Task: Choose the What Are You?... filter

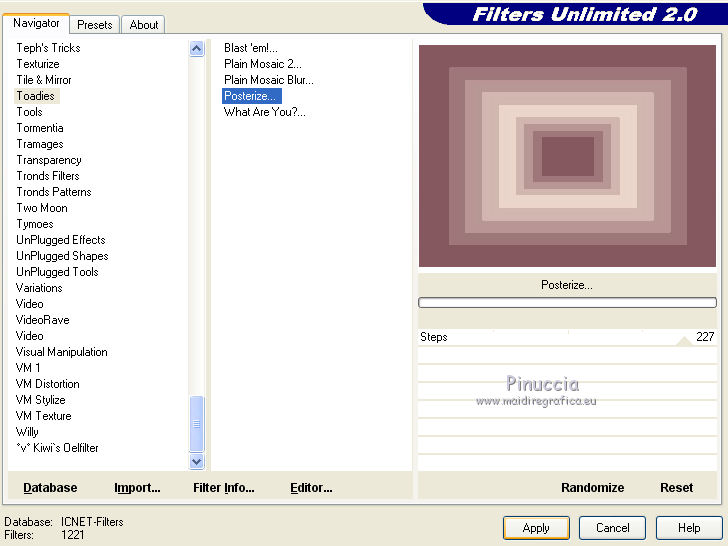Action: click(265, 112)
